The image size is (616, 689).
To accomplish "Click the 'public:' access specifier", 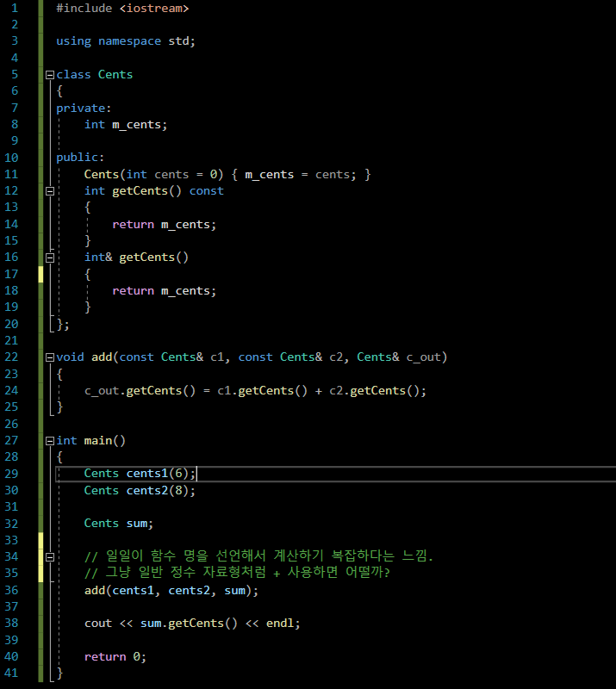I will point(80,158).
